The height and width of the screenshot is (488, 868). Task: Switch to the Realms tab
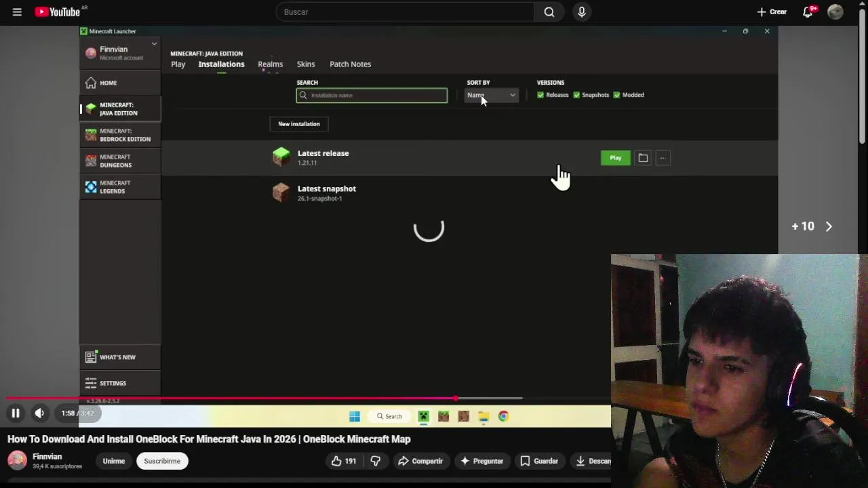270,64
